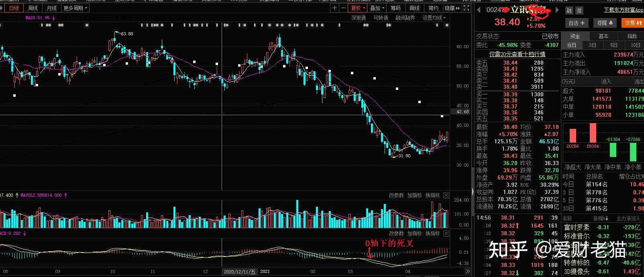Click 卖五 price 38.44
This screenshot has height=277, width=644.
point(510,63)
